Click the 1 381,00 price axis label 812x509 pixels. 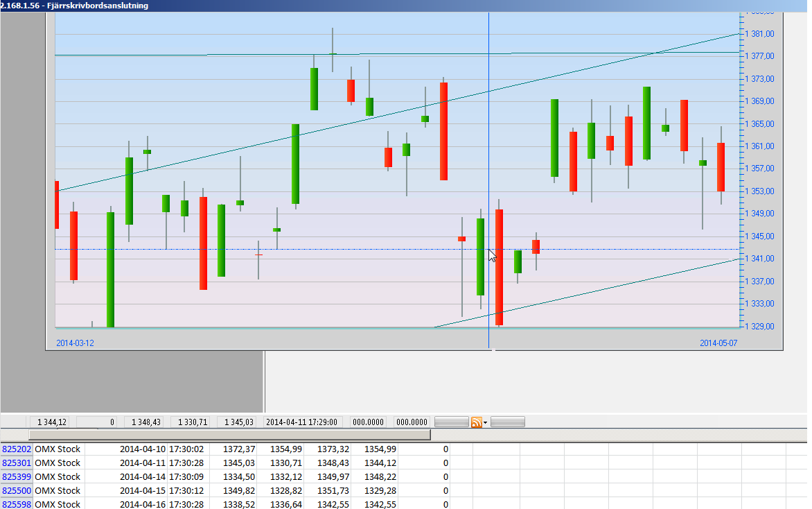[x=760, y=34]
